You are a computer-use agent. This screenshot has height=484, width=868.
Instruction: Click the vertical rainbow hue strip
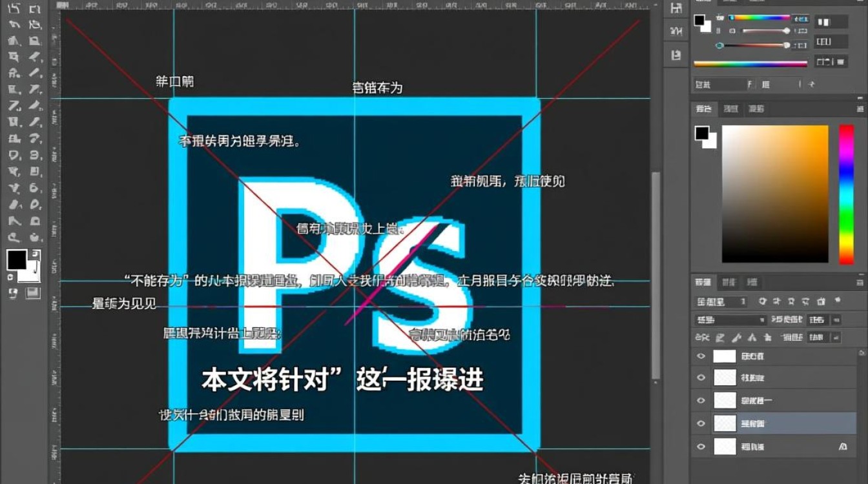[x=846, y=194]
